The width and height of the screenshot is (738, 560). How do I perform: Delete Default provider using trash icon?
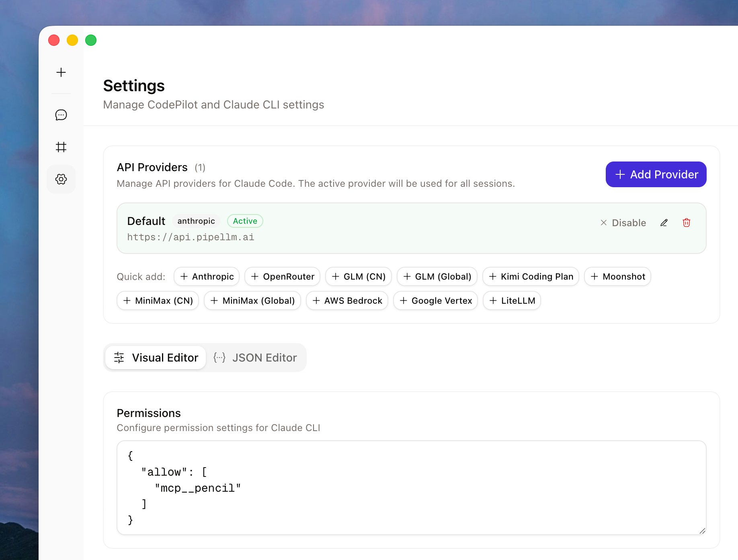pos(687,223)
